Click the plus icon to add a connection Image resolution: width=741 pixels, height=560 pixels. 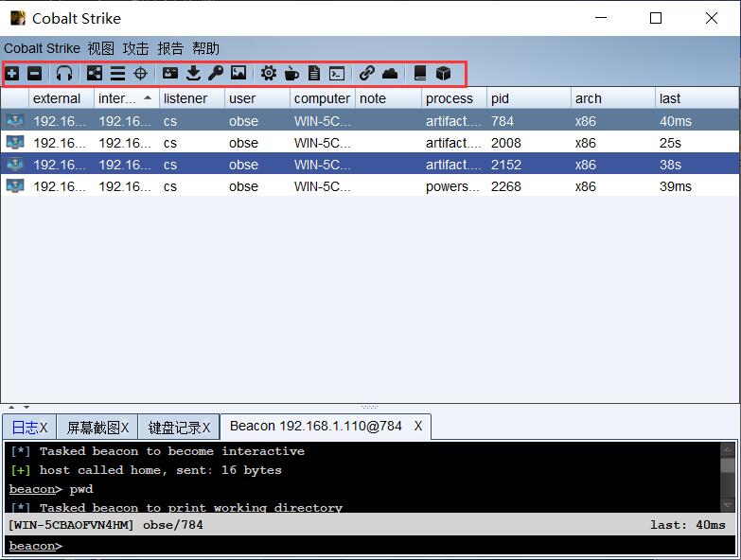click(12, 73)
